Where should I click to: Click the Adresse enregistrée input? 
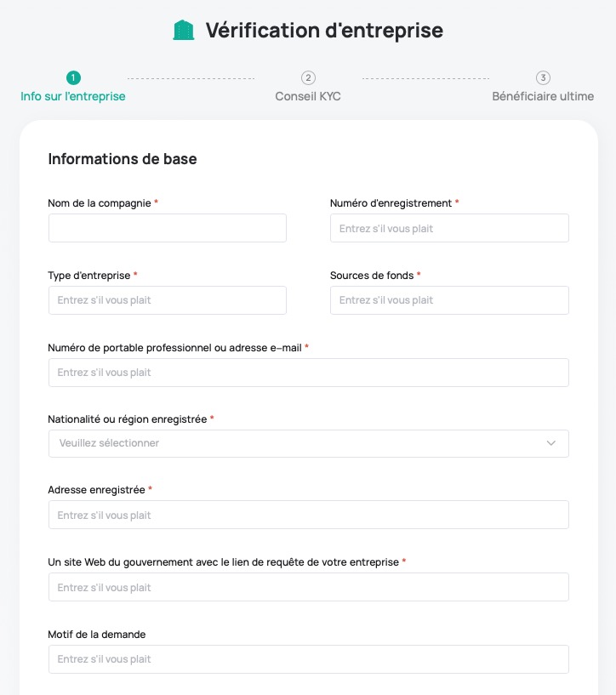point(309,515)
